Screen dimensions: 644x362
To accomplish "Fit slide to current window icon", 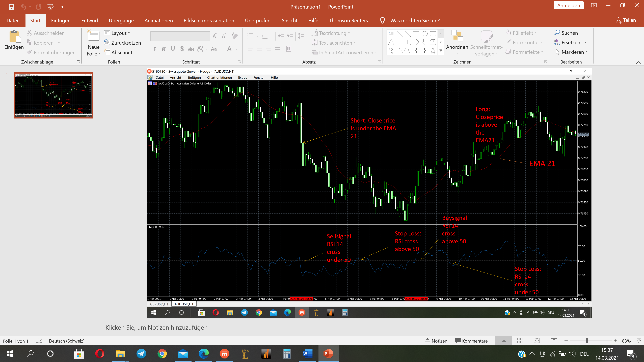I will click(638, 341).
